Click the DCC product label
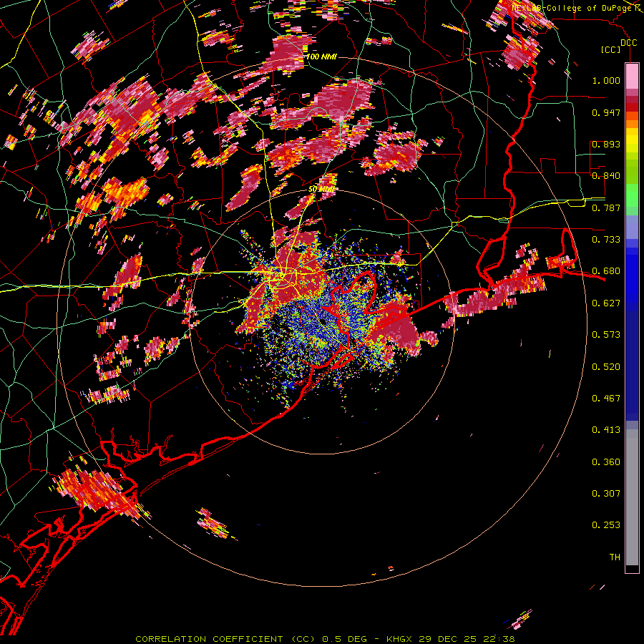The image size is (644, 644). (x=628, y=42)
